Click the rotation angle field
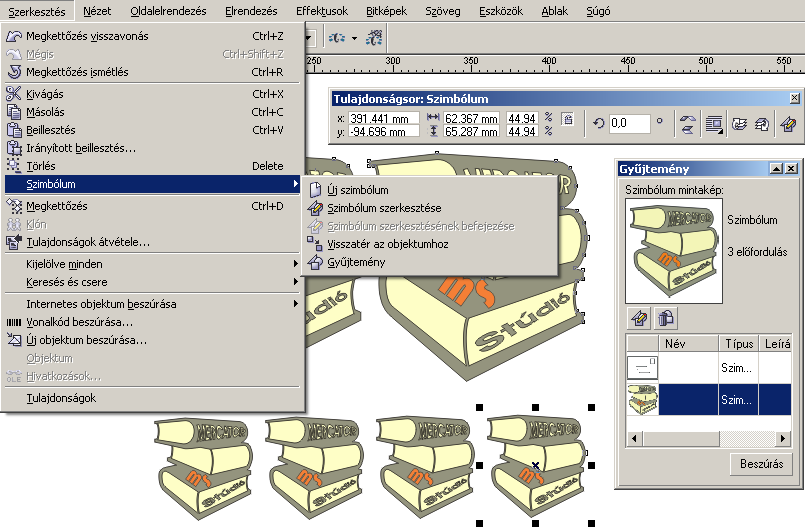The width and height of the screenshot is (805, 531). pyautogui.click(x=629, y=123)
